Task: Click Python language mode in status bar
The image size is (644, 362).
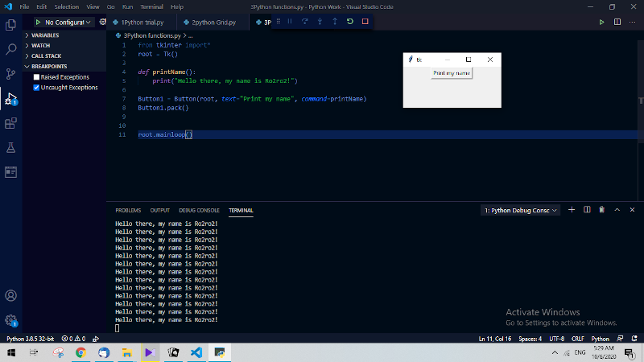Action: pyautogui.click(x=600, y=339)
